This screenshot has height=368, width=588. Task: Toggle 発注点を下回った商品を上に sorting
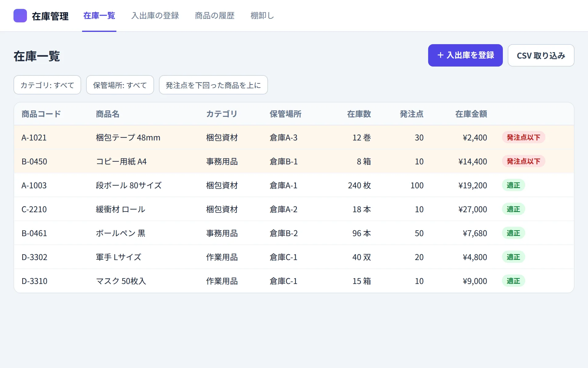tap(213, 85)
